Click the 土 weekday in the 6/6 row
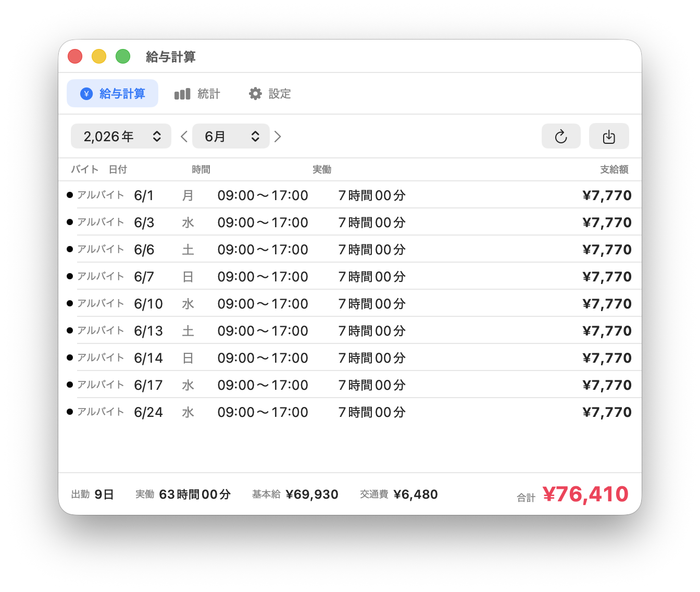 coord(188,250)
